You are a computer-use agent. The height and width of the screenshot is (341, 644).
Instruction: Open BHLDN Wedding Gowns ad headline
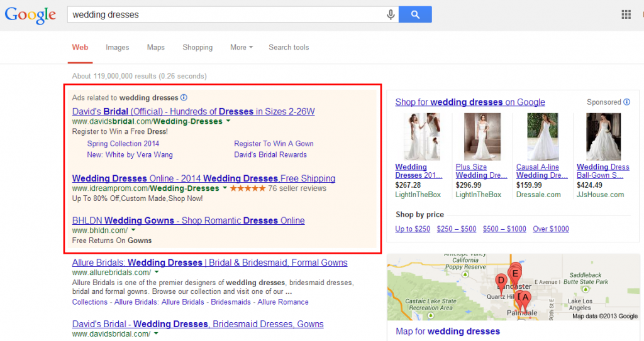pyautogui.click(x=189, y=220)
